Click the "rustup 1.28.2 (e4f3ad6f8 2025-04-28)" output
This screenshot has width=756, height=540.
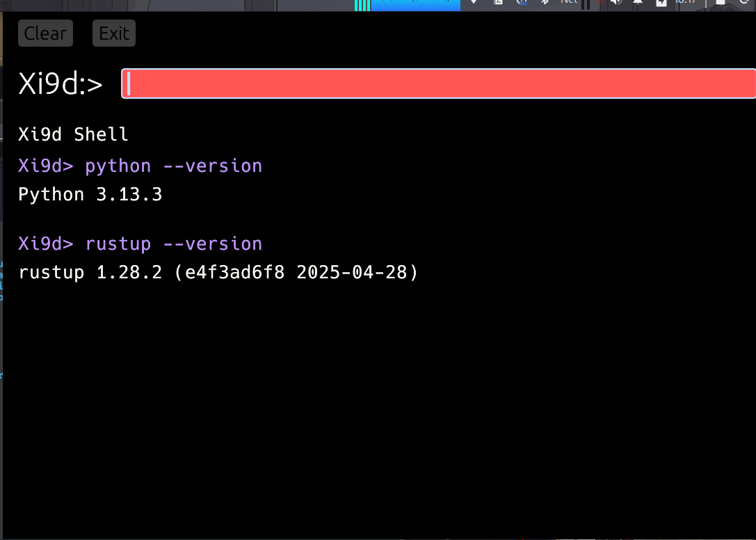click(218, 273)
